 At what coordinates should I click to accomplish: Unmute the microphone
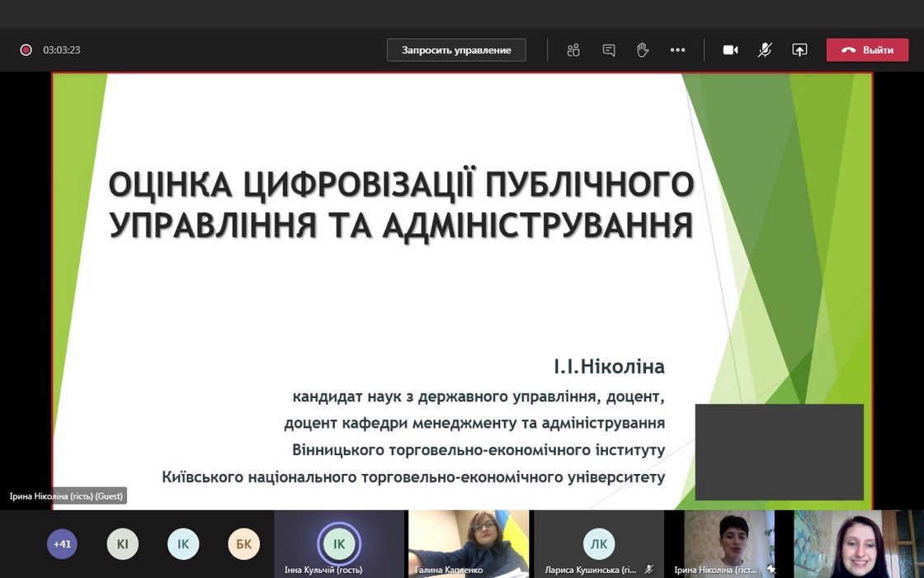765,50
